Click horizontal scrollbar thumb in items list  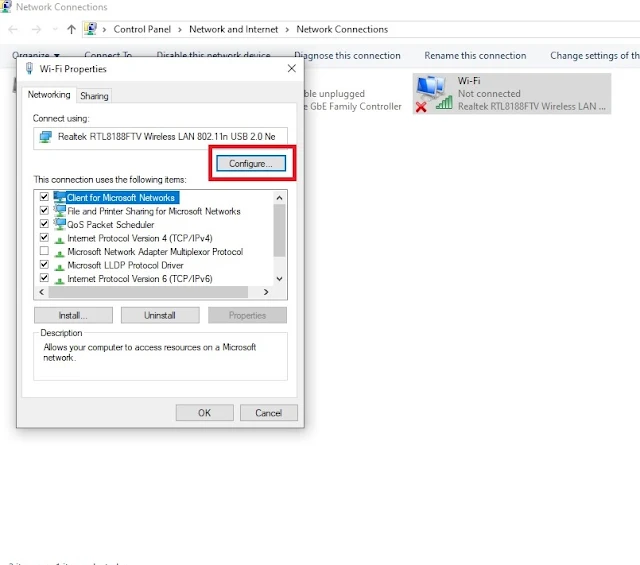[x=148, y=292]
